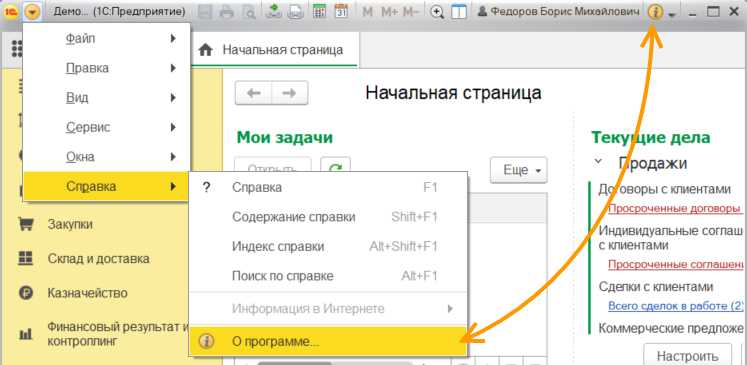Open the sections grid icon

click(x=18, y=48)
